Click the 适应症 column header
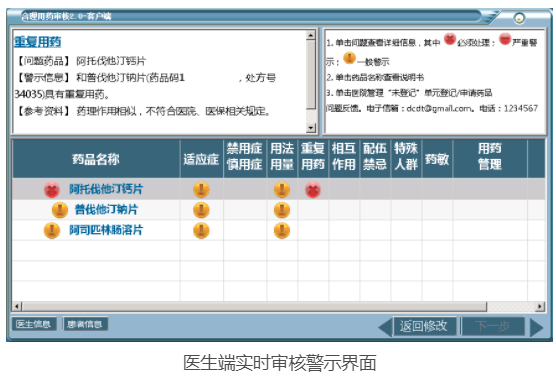556x384 pixels. 201,159
